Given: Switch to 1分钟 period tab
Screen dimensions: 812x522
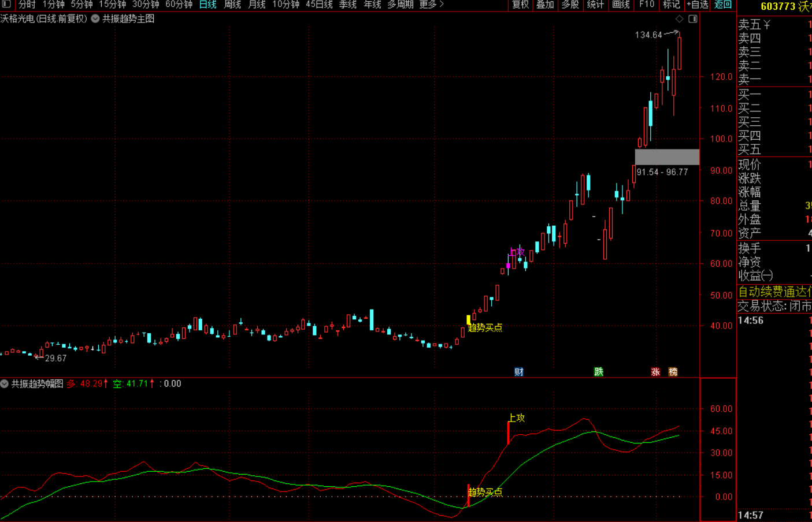Looking at the screenshot, I should coord(53,5).
